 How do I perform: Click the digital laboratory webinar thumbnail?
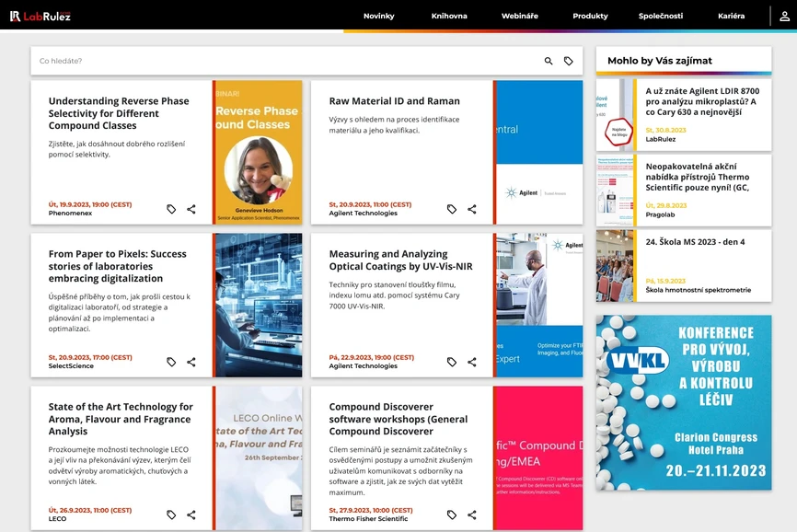258,305
